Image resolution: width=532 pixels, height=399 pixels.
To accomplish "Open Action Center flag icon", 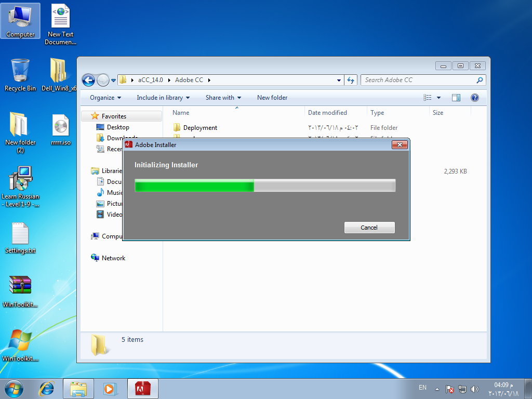I will pos(449,389).
